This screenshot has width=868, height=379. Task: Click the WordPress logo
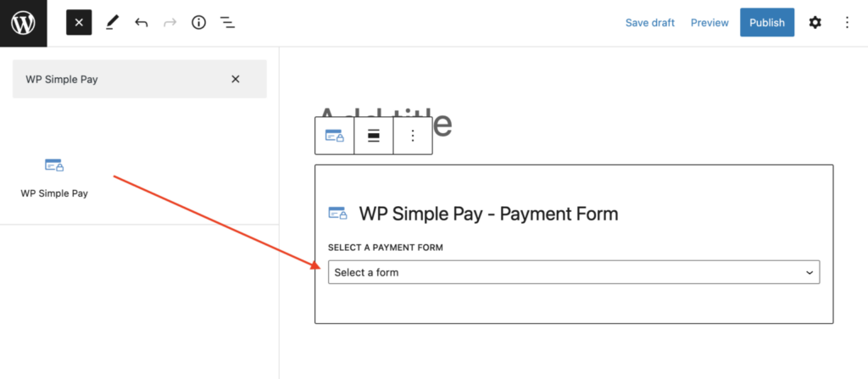click(23, 22)
